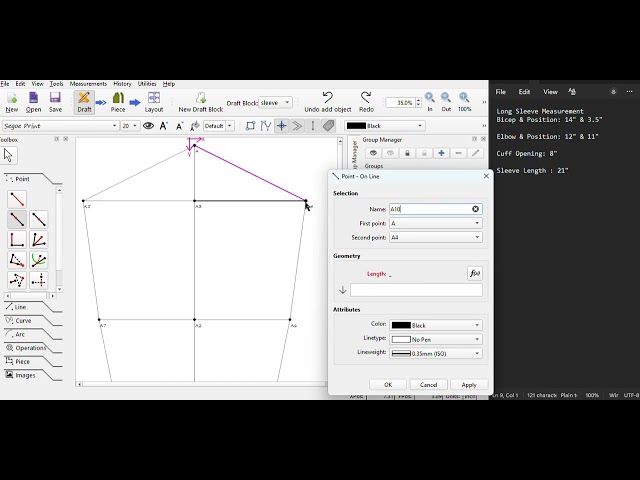Select the Midpoint on Line tool
This screenshot has height=480, width=640.
tap(38, 220)
